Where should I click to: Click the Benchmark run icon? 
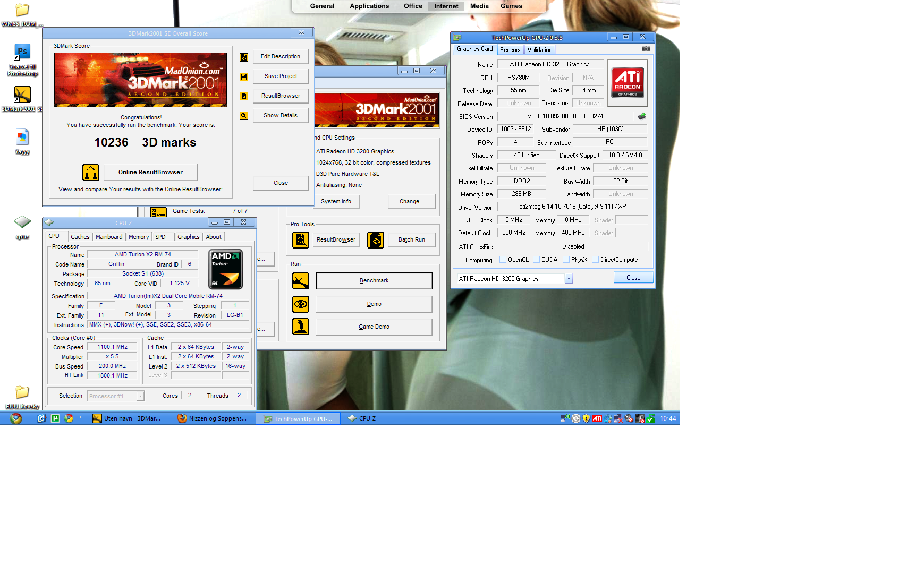click(301, 281)
